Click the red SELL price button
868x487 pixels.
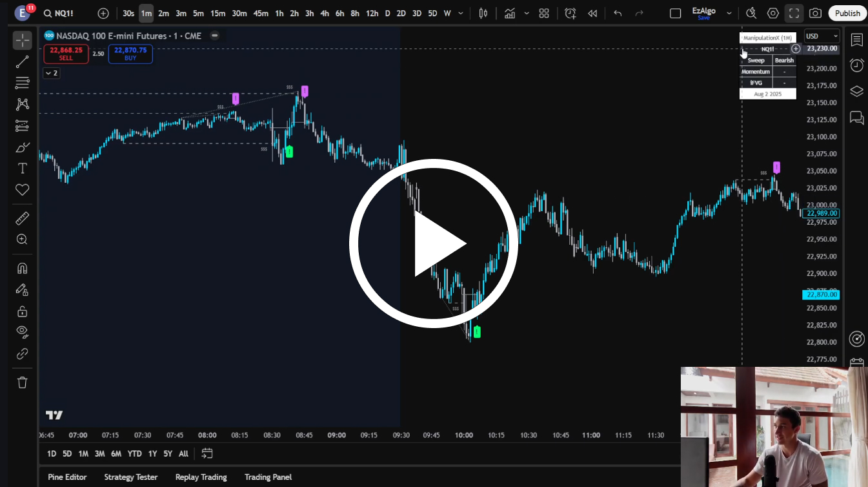tap(66, 54)
